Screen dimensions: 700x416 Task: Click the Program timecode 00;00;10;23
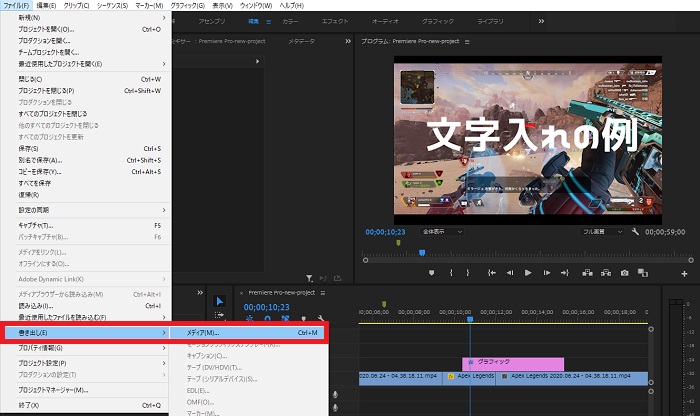pos(385,232)
